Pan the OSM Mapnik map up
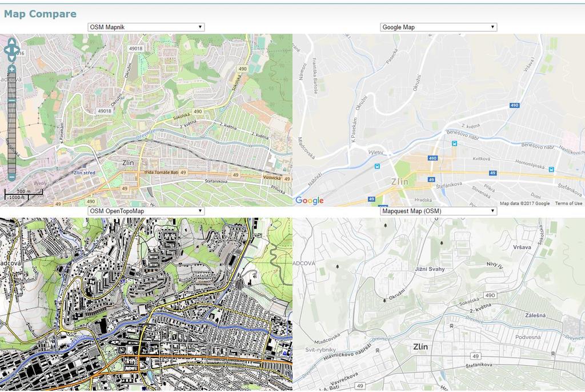This screenshot has height=392, width=585. 12,42
